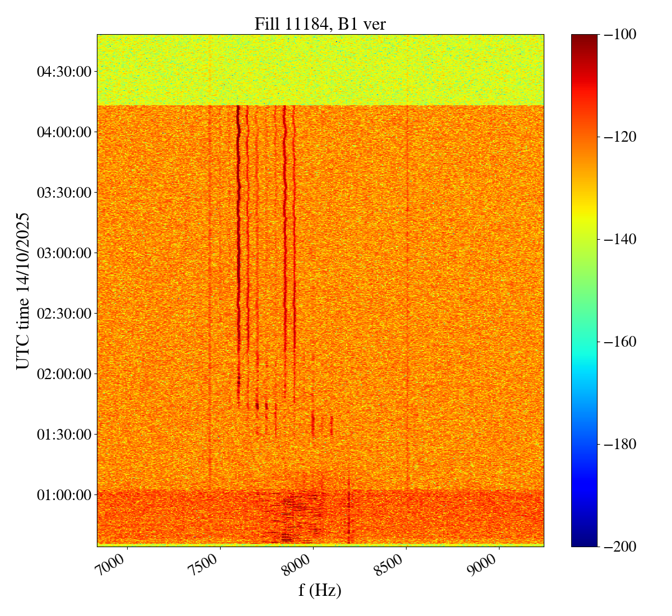This screenshot has height=616, width=672.
Task: Click the 'f (Hz)' x-axis label
Action: coord(320,590)
